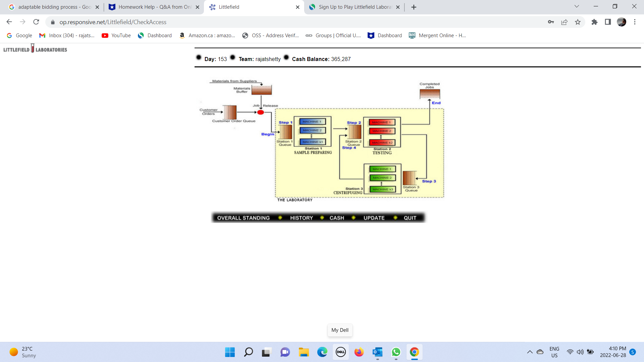Show hidden system tray icons
This screenshot has width=644, height=362.
coord(530,352)
